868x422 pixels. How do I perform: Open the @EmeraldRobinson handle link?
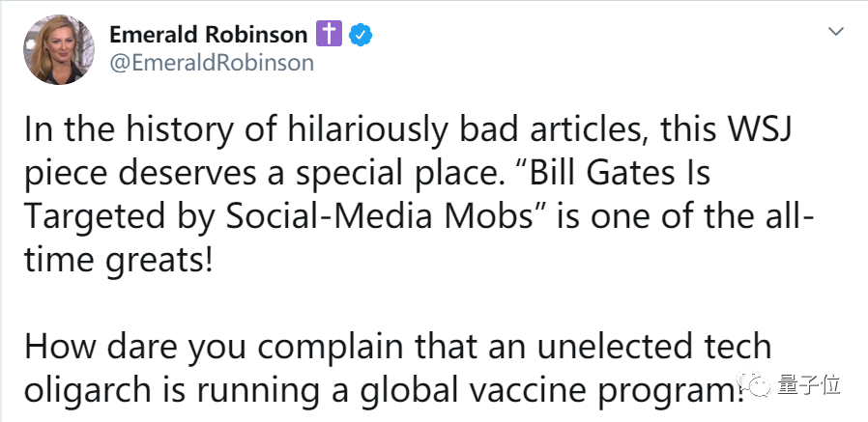point(212,63)
